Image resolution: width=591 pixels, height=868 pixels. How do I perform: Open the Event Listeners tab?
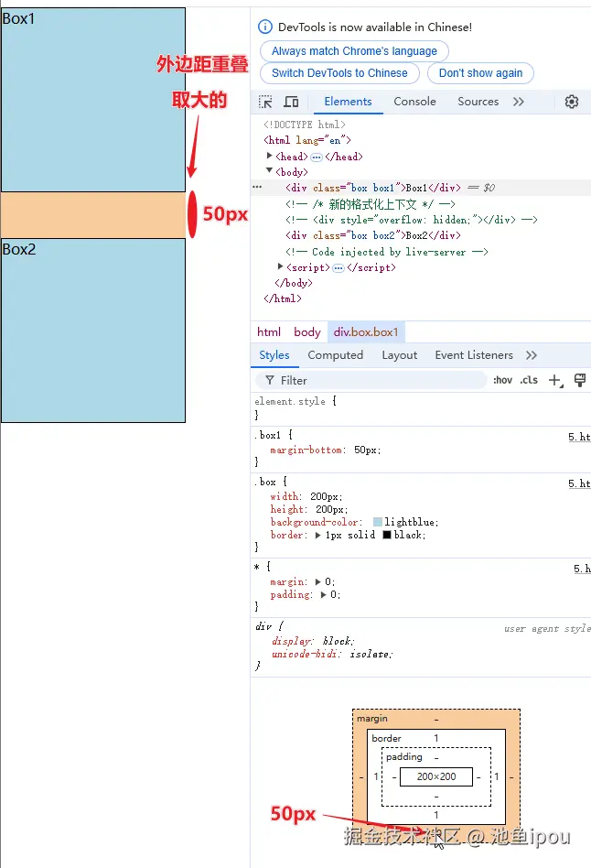pyautogui.click(x=474, y=355)
